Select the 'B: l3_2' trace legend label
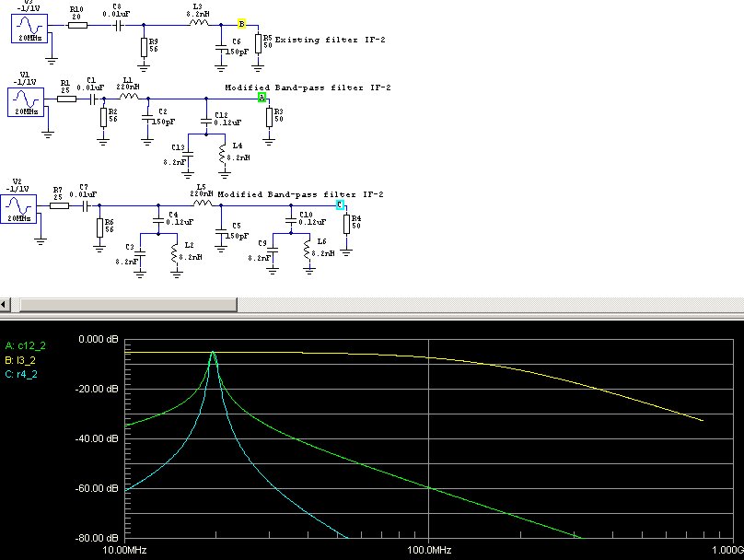The width and height of the screenshot is (744, 560). (20, 360)
